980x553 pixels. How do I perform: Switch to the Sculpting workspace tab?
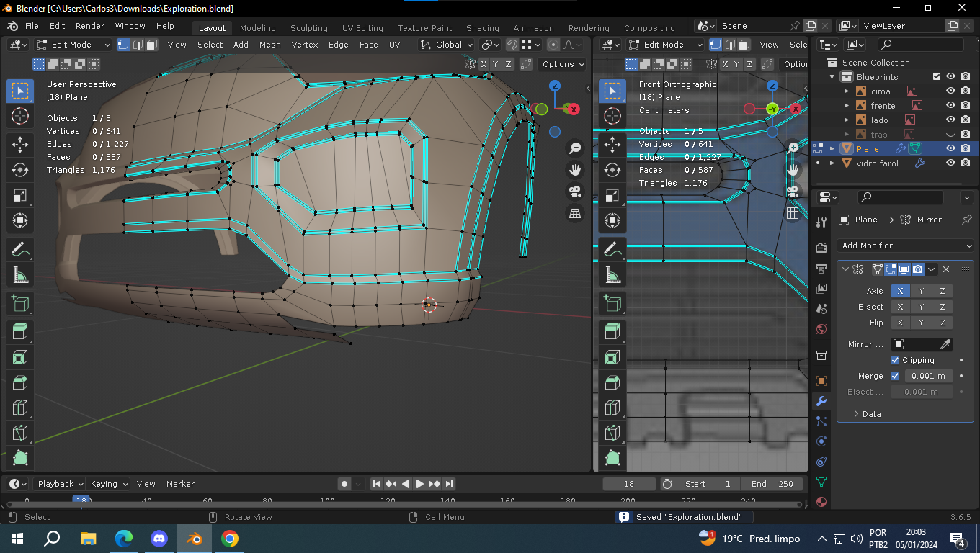pos(308,28)
